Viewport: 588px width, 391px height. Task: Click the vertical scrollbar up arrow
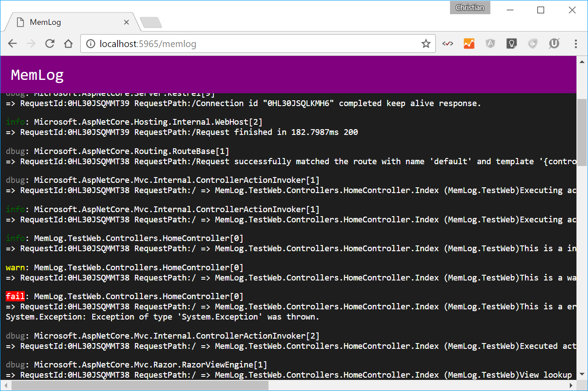coord(582,62)
